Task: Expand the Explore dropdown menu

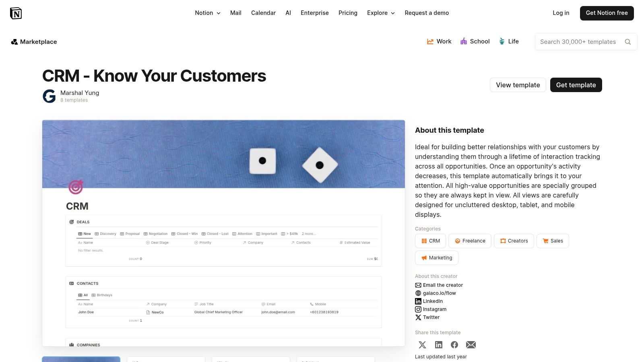Action: pos(381,13)
